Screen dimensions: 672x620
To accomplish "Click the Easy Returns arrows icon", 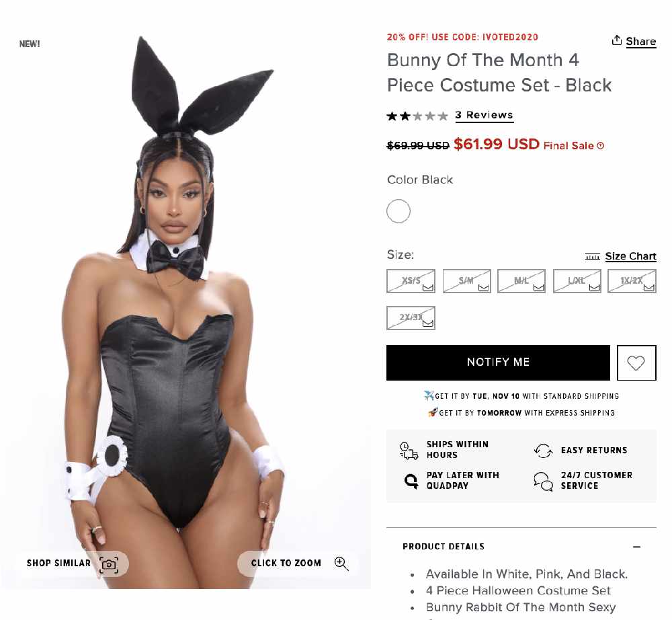I will [543, 451].
